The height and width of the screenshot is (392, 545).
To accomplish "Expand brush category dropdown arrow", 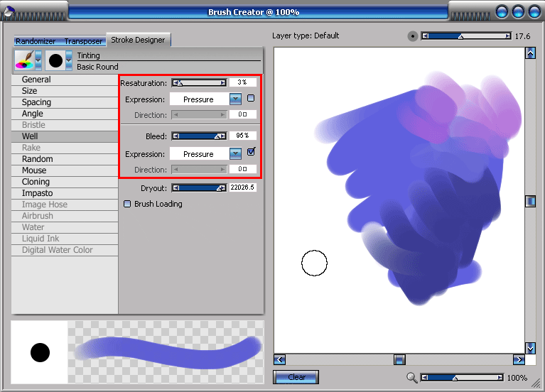I will click(38, 60).
